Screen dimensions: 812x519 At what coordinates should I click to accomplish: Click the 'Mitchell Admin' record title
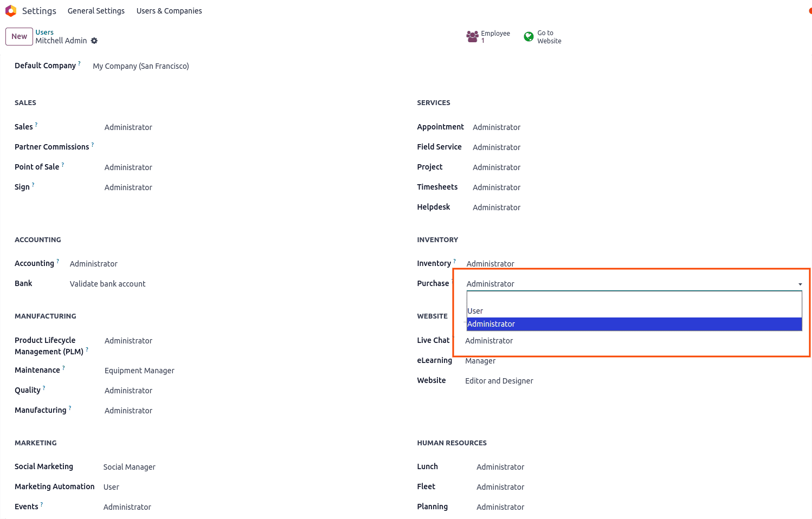tap(61, 41)
